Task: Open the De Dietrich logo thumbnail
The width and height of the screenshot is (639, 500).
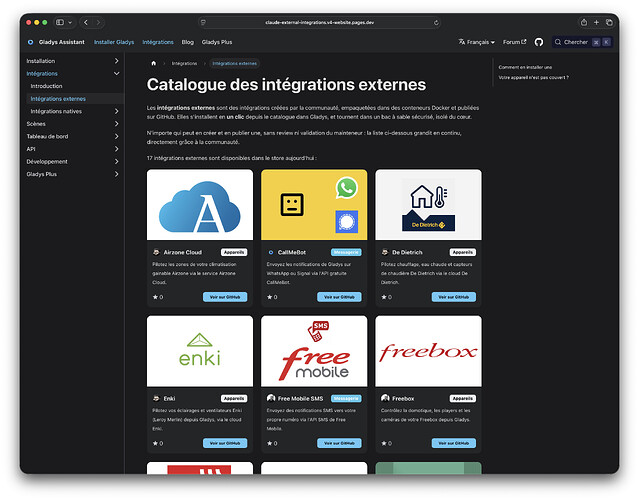Action: (x=428, y=205)
